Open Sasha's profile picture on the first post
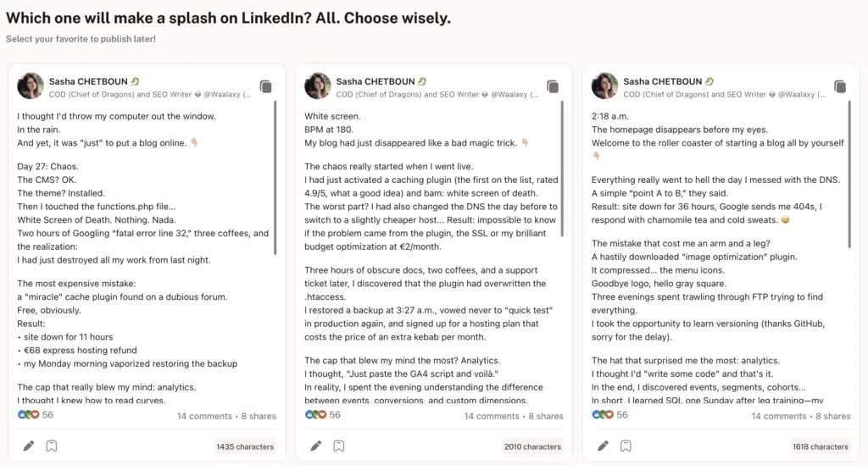Image resolution: width=868 pixels, height=465 pixels. 31,86
